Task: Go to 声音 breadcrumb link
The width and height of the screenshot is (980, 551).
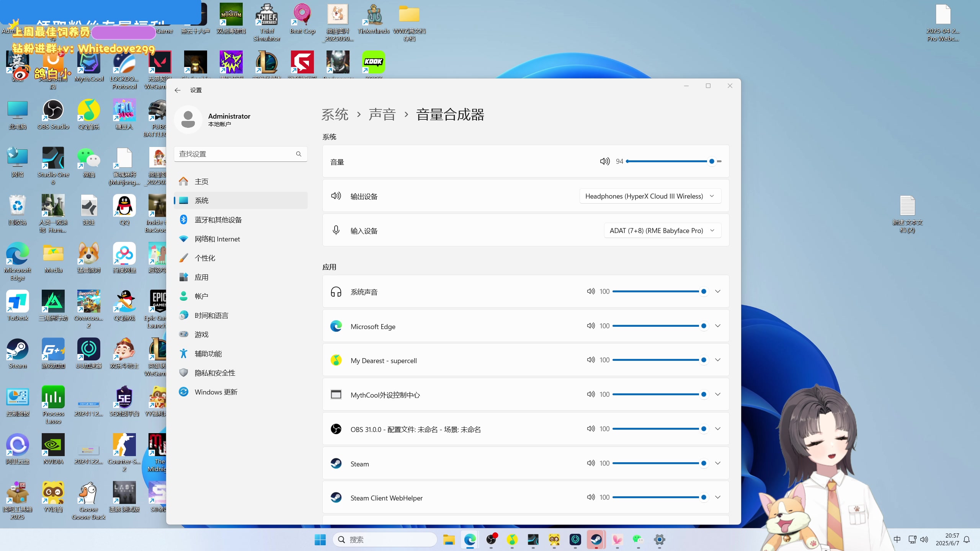Action: coord(382,114)
